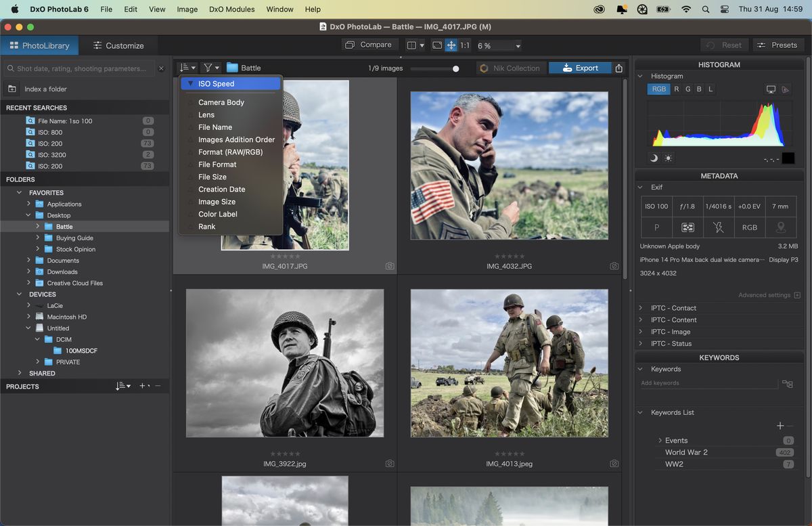This screenshot has width=812, height=526.
Task: Click the share/export-to-application icon
Action: [618, 68]
